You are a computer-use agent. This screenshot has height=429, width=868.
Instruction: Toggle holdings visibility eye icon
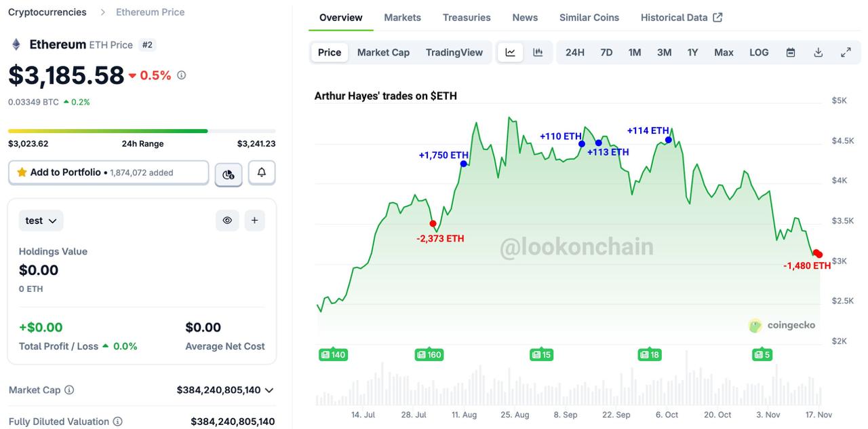point(227,221)
